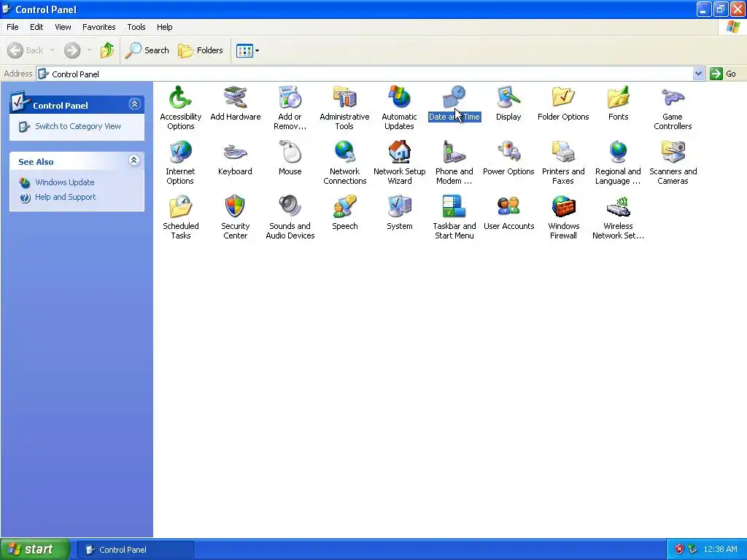
Task: Select Phone and Modem Options icon
Action: 454,152
